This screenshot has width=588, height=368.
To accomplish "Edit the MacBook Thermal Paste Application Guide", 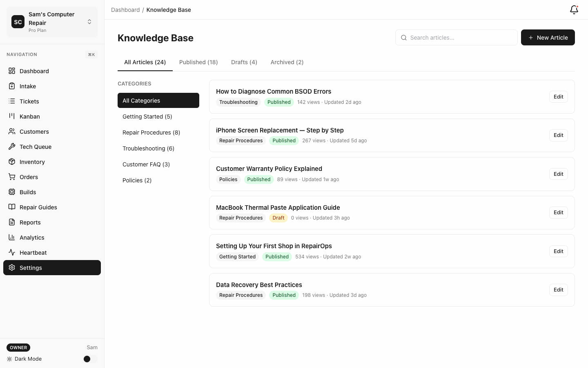I will pyautogui.click(x=558, y=212).
